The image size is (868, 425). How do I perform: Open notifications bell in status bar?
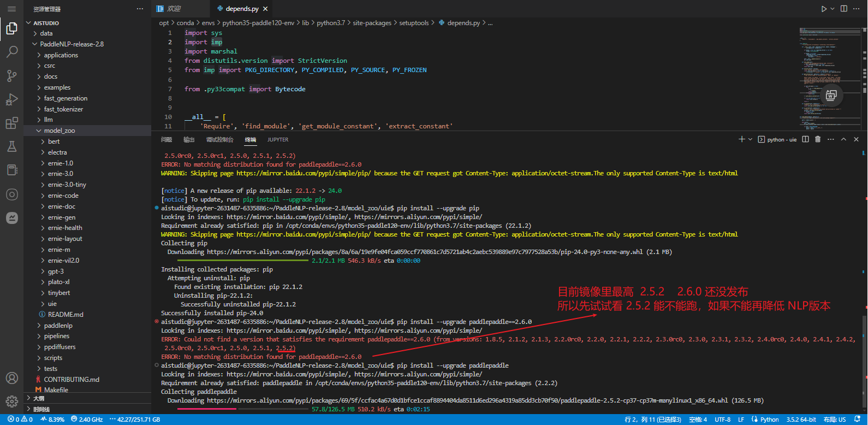coord(858,420)
